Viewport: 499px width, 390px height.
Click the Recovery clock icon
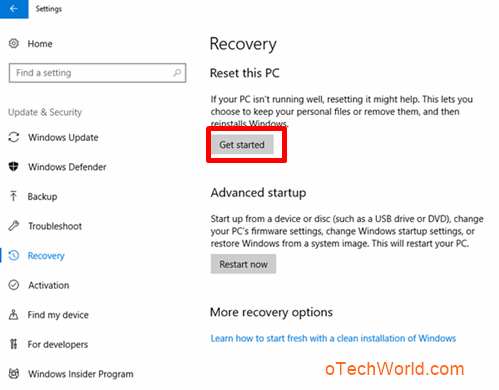pyautogui.click(x=14, y=255)
